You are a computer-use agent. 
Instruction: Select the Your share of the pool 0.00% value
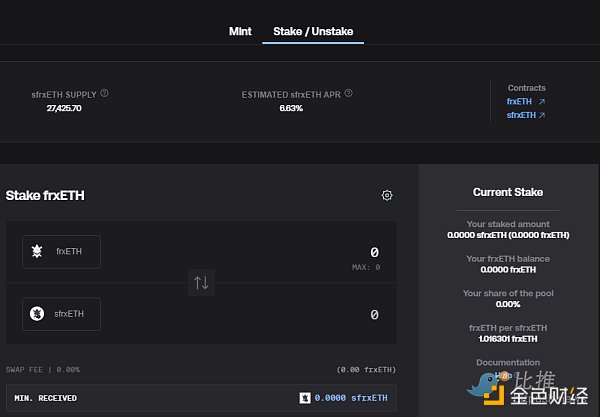point(508,304)
